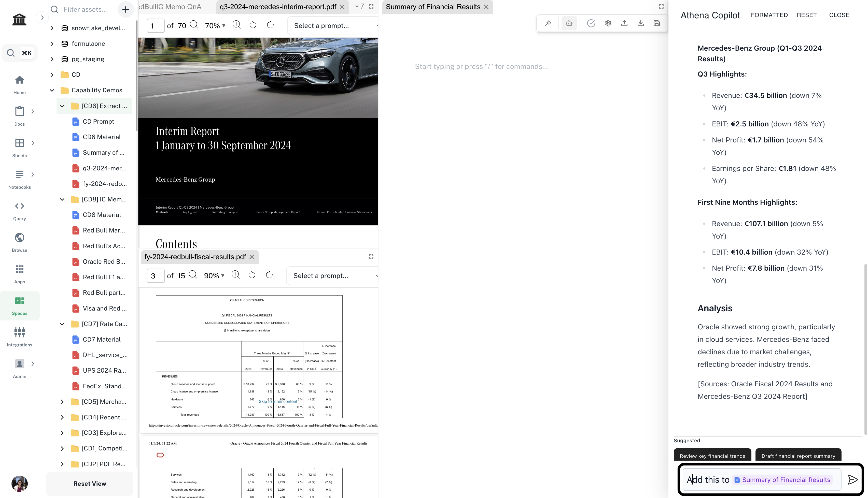
Task: Click the magic wand icon in doc toolbar
Action: click(x=548, y=23)
